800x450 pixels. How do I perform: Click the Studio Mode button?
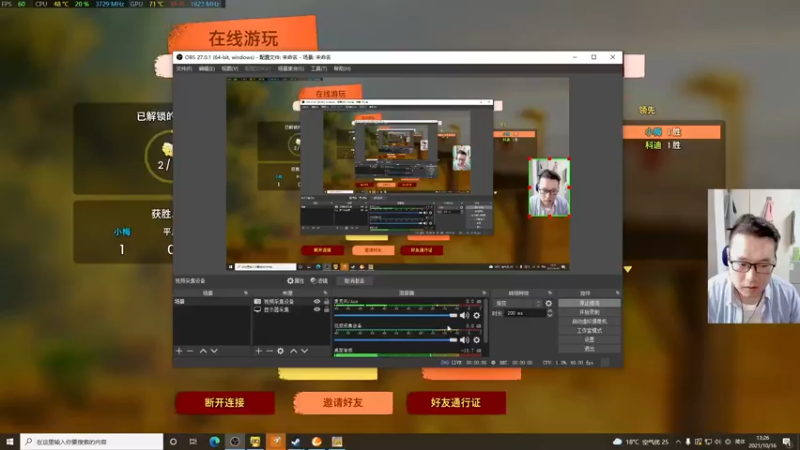point(589,331)
